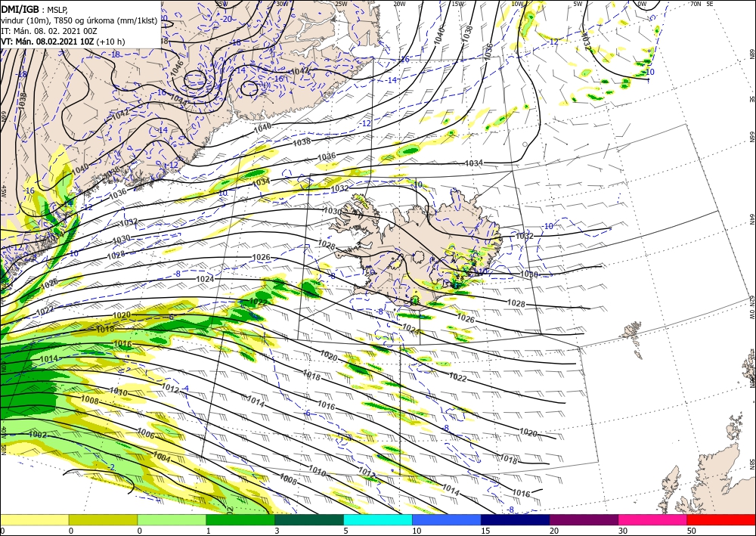
Task: Click the 1046 isobar label
Action: [176, 68]
